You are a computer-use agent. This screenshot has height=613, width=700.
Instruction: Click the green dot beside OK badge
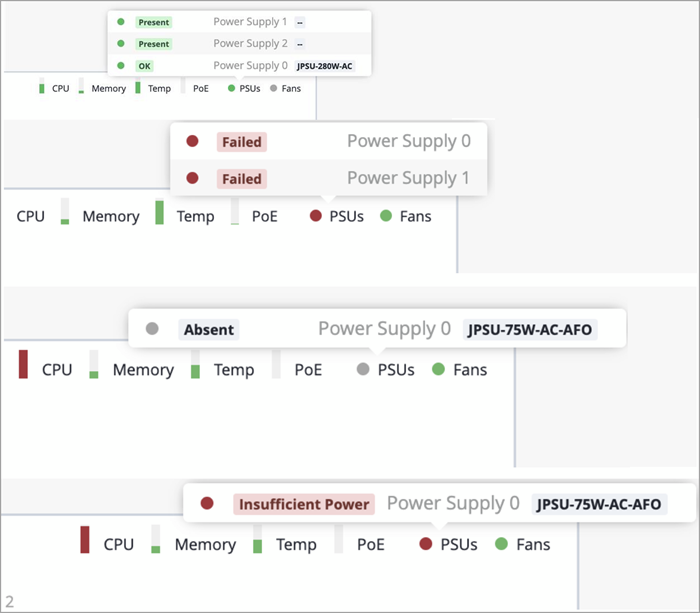pos(121,66)
